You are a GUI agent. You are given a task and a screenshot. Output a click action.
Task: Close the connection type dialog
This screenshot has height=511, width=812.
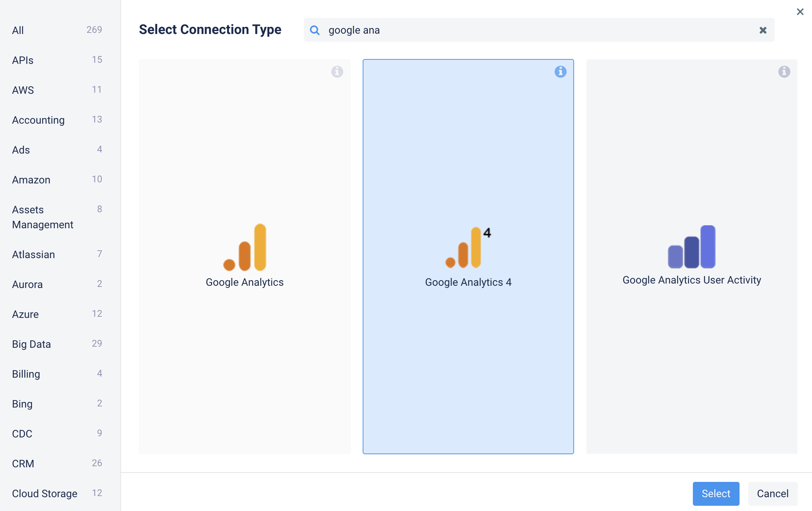800,12
